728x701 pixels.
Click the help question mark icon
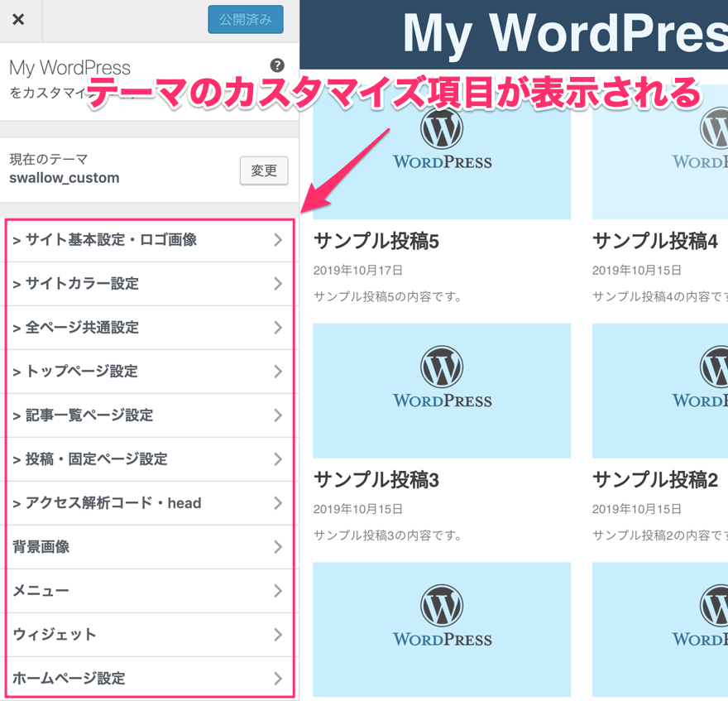(x=277, y=66)
